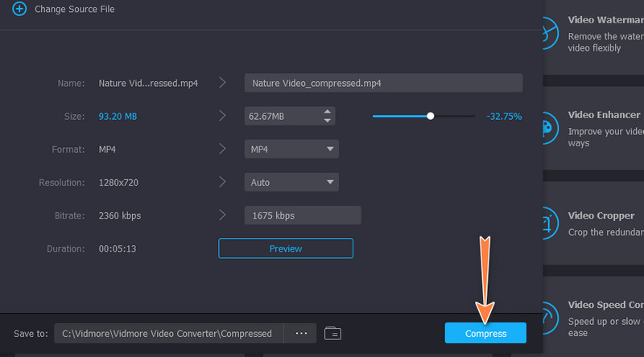Launch the Video Speed Controller icon
This screenshot has height=357, width=644.
pyautogui.click(x=547, y=317)
